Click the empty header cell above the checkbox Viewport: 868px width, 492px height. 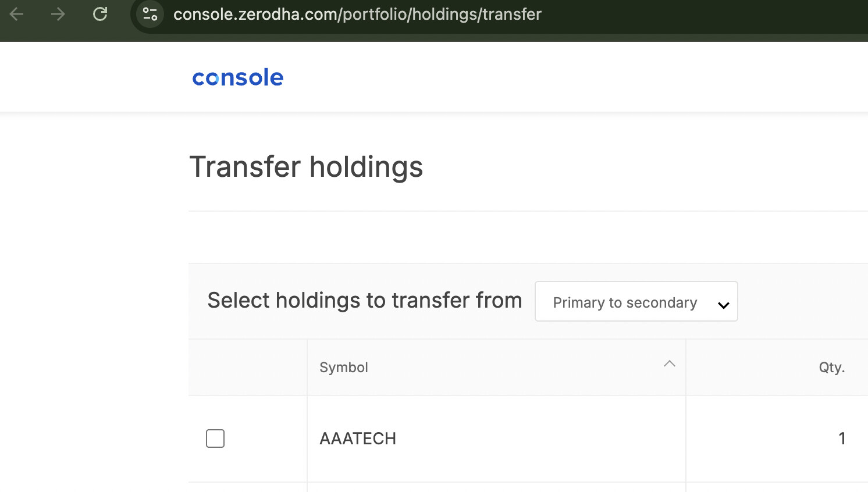coord(248,368)
